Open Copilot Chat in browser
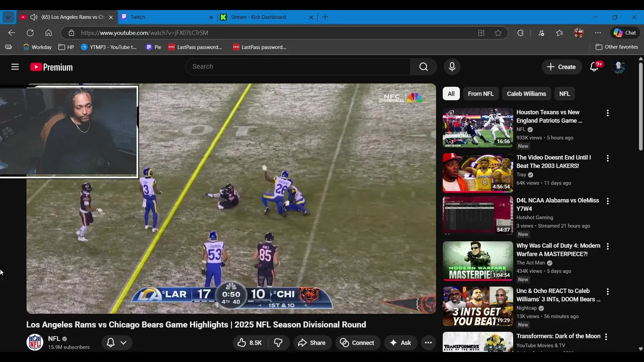The height and width of the screenshot is (362, 644). click(624, 33)
